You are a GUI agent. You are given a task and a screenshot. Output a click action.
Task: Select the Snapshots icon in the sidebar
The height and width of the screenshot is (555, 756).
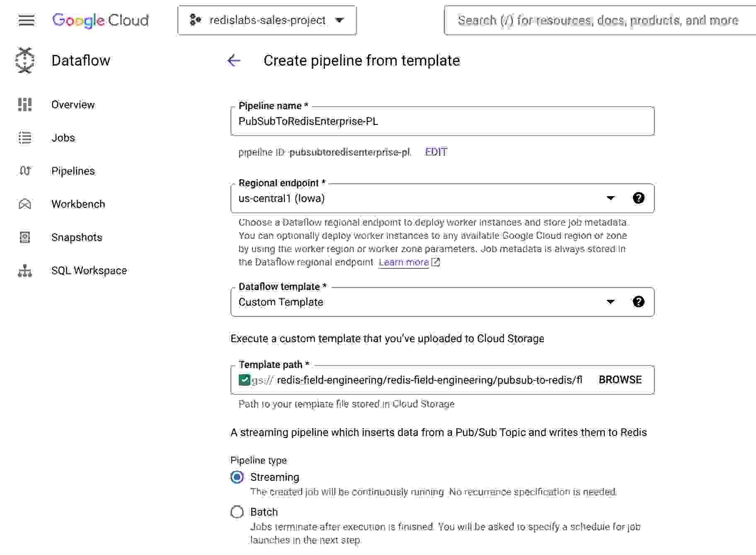point(25,237)
